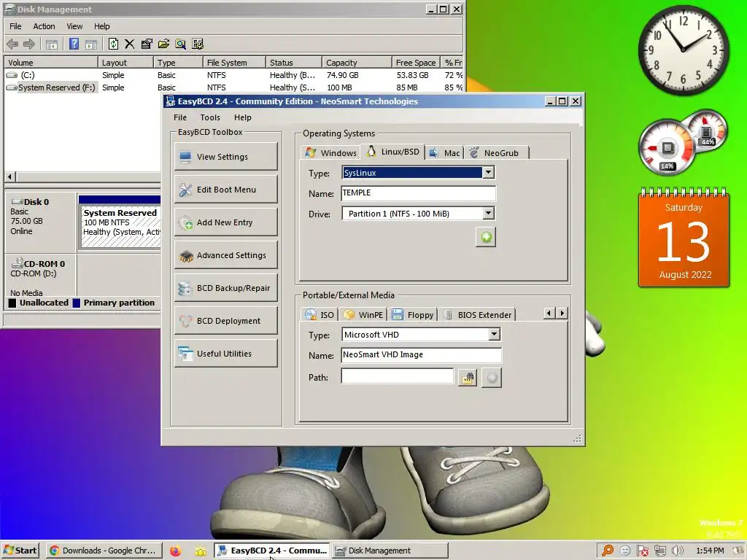Screen dimensions: 747x560
Task: Select the (C:) volume row
Action: click(x=233, y=75)
